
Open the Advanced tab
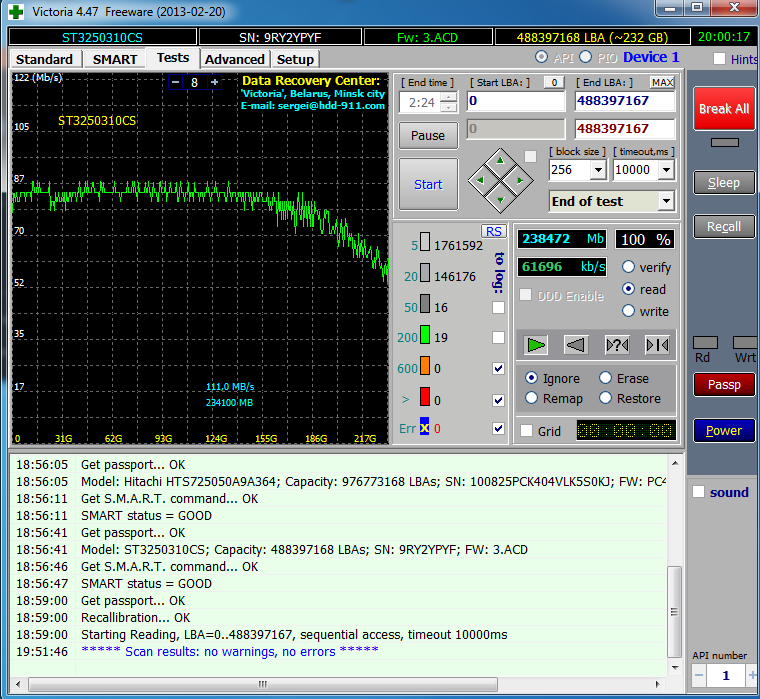235,59
